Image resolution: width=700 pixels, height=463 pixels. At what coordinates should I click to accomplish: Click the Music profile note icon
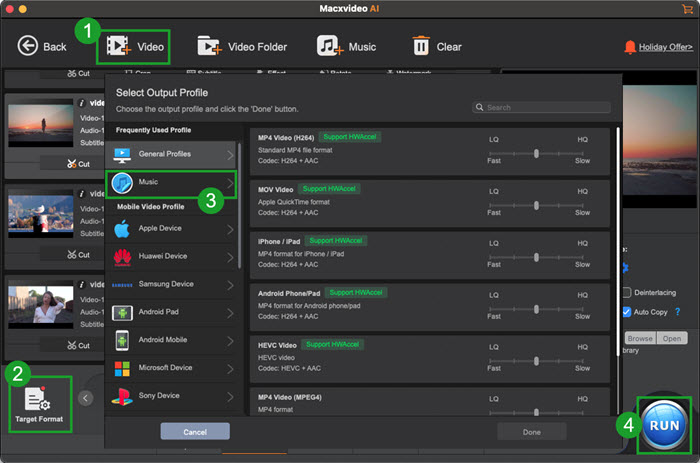click(122, 183)
